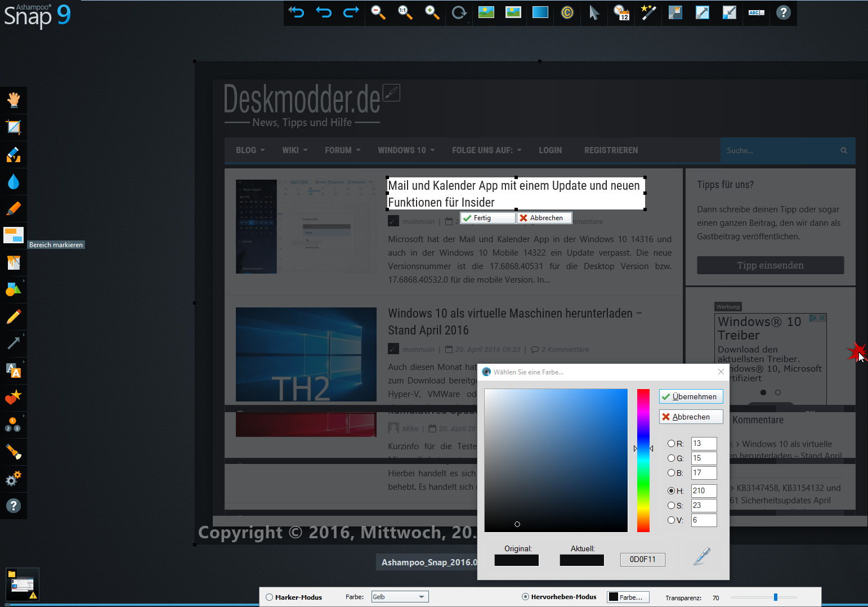Select the H radio button
Screen dimensions: 868x607
pos(671,491)
